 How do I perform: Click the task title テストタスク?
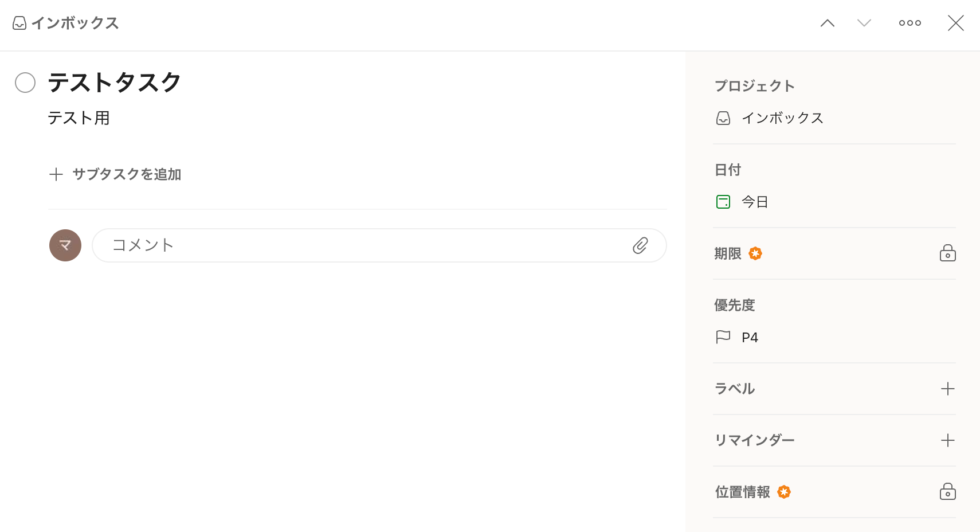pyautogui.click(x=115, y=83)
